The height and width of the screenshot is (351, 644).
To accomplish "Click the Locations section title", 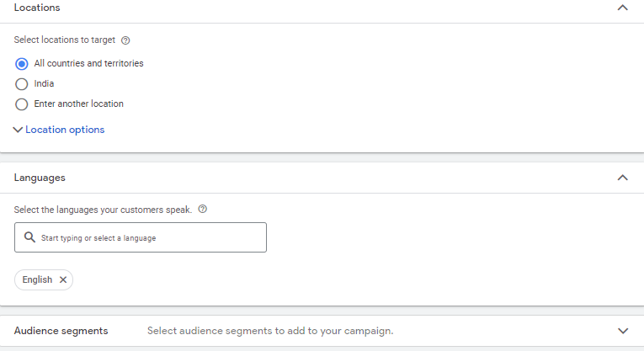I will point(37,8).
